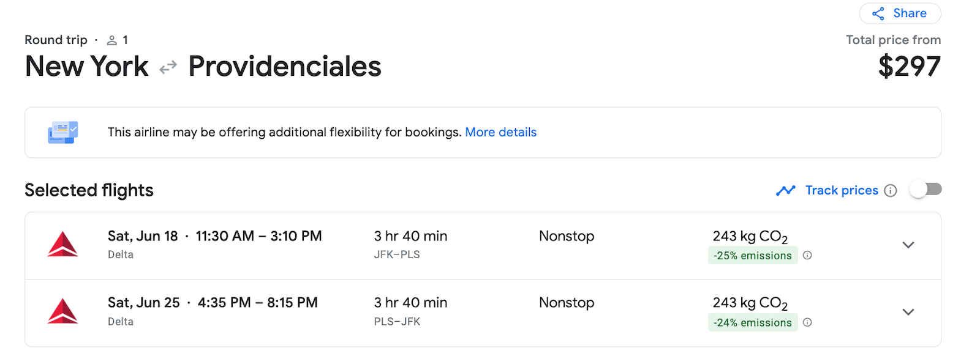The height and width of the screenshot is (356, 980).
Task: Expand details for the Jun 18 outbound flight
Action: point(908,245)
